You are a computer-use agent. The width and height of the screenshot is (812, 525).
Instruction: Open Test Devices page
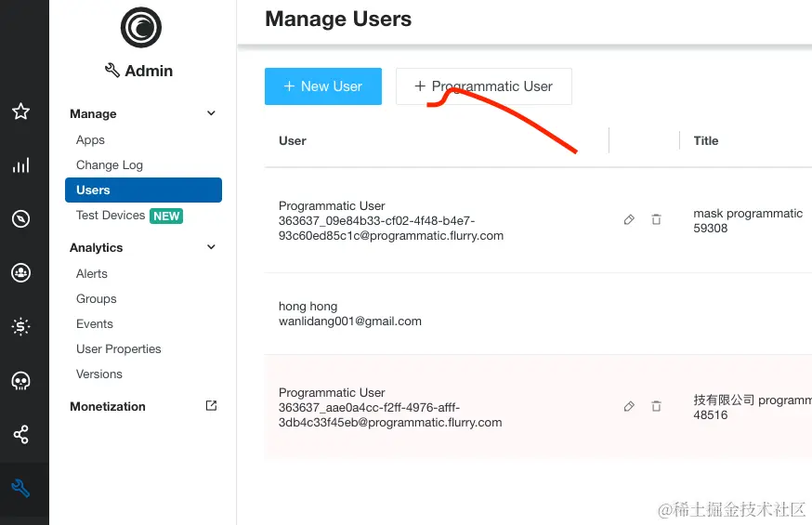coord(111,215)
